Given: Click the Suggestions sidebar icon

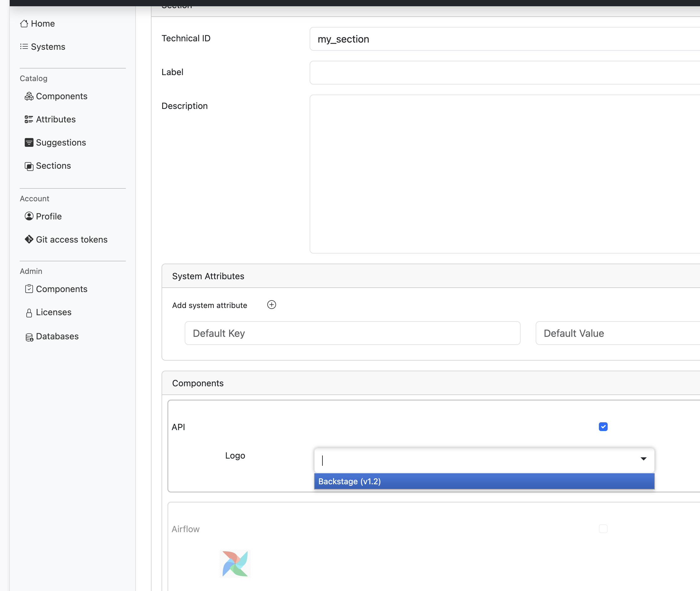Looking at the screenshot, I should pyautogui.click(x=29, y=143).
